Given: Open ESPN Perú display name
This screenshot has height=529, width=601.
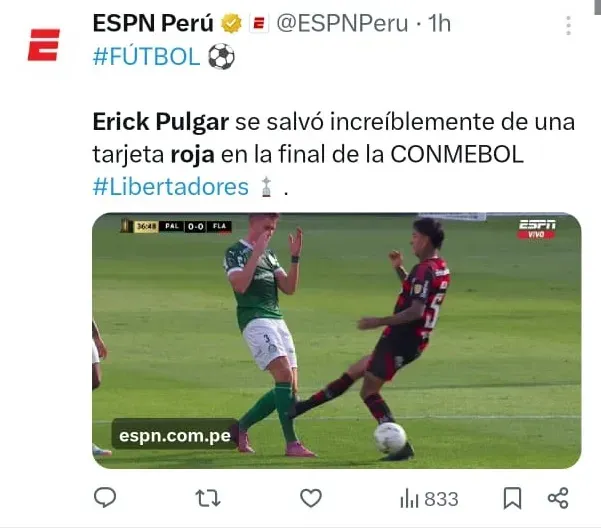Looking at the screenshot, I should 153,23.
